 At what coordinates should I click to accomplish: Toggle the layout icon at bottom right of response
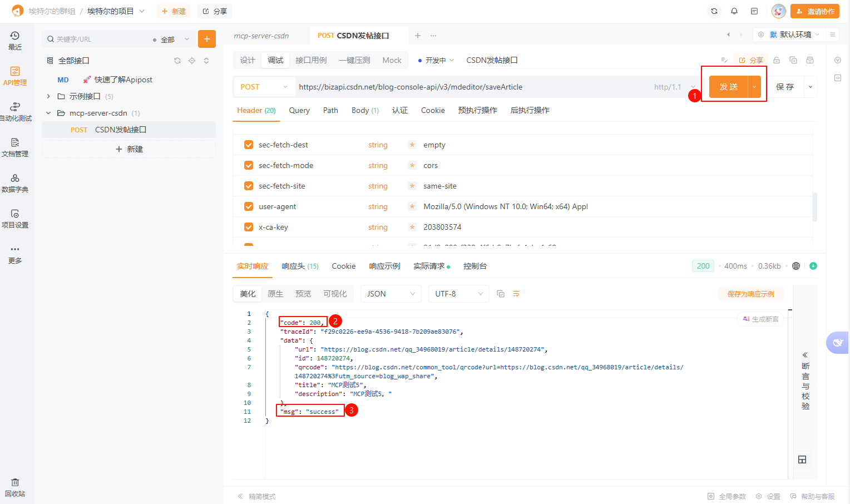pyautogui.click(x=802, y=459)
